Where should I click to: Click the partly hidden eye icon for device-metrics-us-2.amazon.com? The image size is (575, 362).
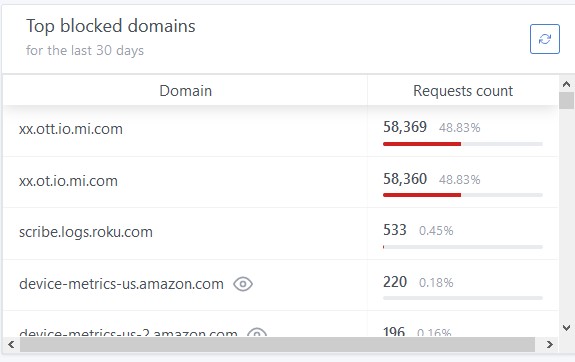click(257, 332)
